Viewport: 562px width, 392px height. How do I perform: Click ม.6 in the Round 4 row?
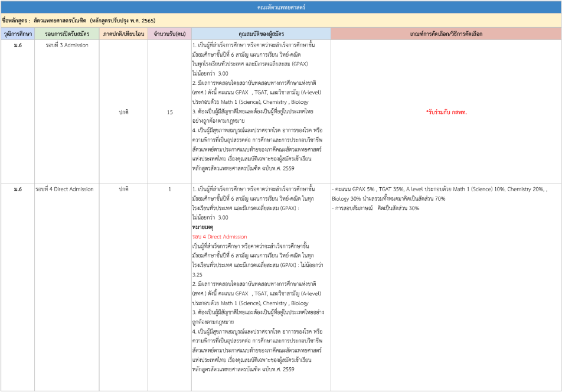18,189
